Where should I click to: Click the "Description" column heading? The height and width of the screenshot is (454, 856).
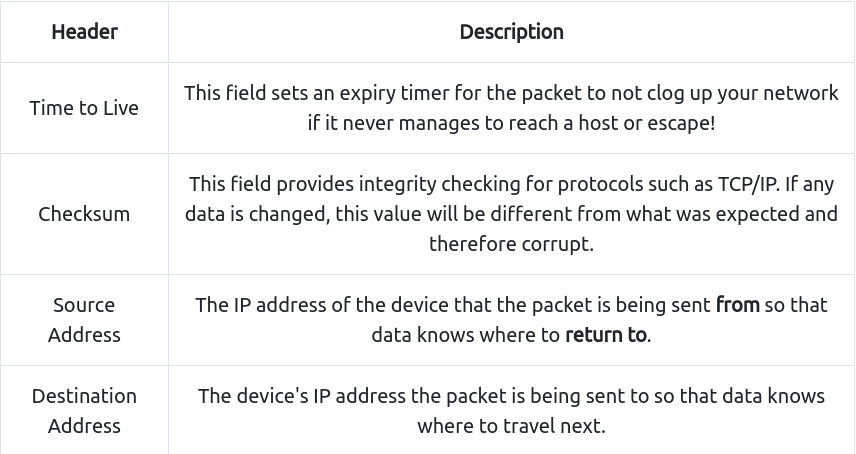[x=511, y=32]
